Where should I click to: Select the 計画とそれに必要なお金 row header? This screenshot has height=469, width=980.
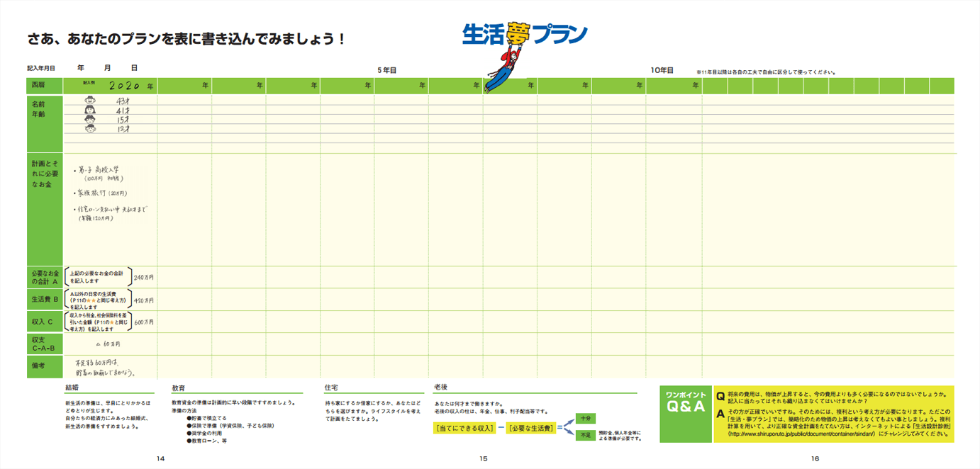click(x=45, y=173)
